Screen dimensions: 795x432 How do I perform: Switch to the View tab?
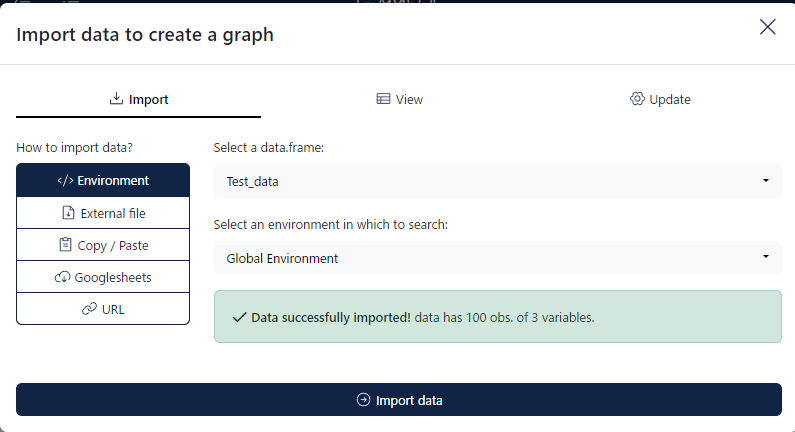pyautogui.click(x=400, y=99)
